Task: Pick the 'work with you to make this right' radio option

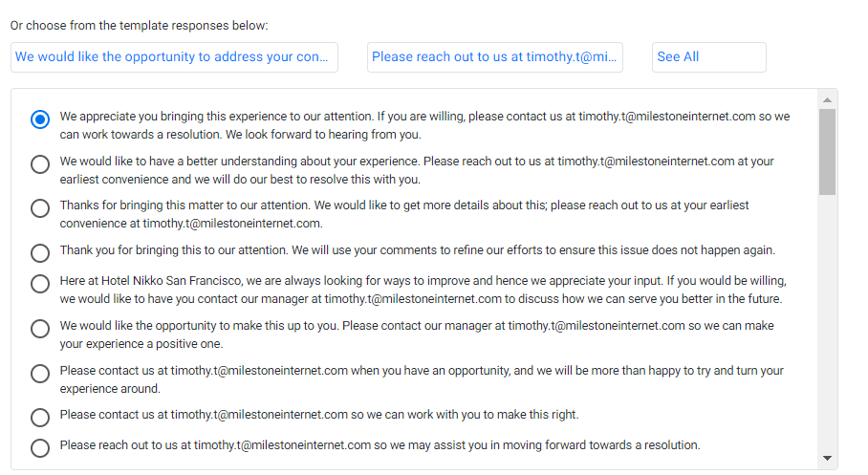Action: pyautogui.click(x=40, y=418)
